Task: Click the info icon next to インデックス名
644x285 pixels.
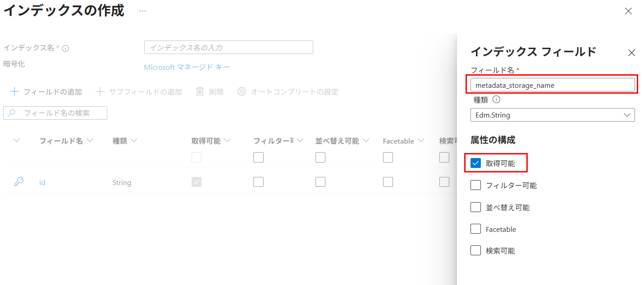Action: [65, 48]
